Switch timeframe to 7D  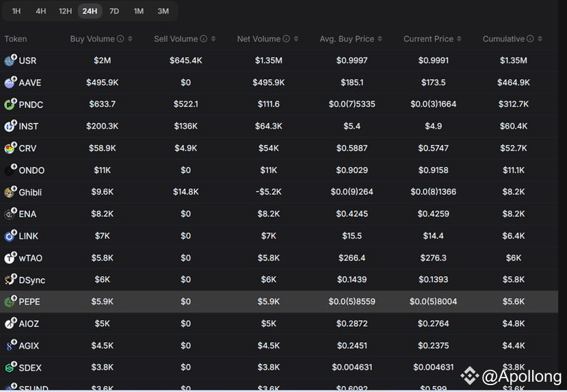point(114,11)
